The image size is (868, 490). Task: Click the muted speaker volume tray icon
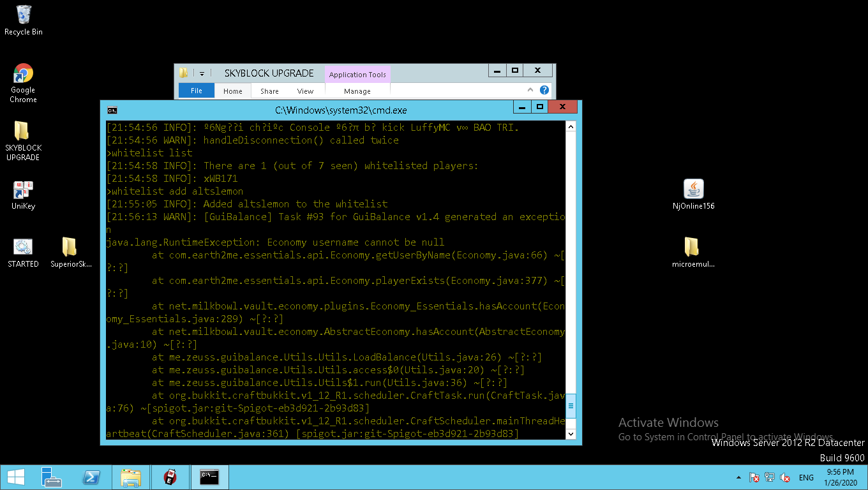(x=786, y=478)
